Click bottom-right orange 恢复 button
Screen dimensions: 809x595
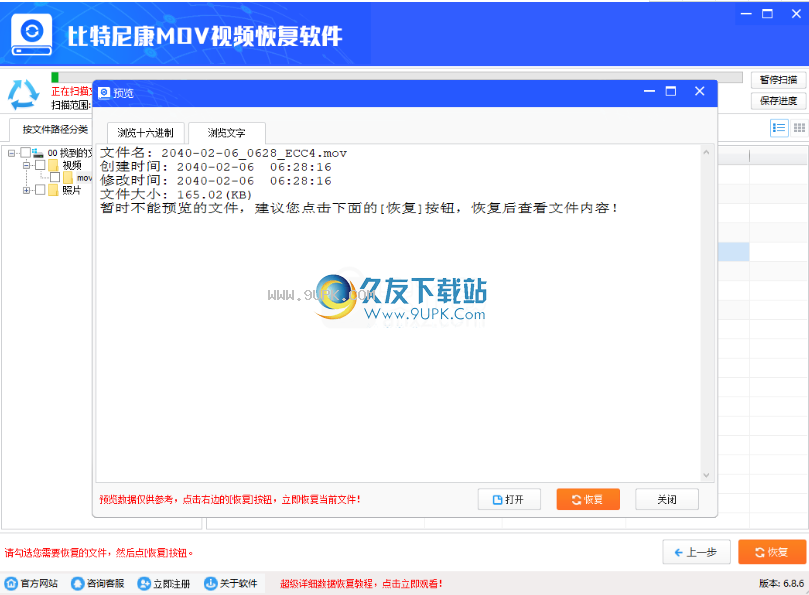[x=772, y=552]
